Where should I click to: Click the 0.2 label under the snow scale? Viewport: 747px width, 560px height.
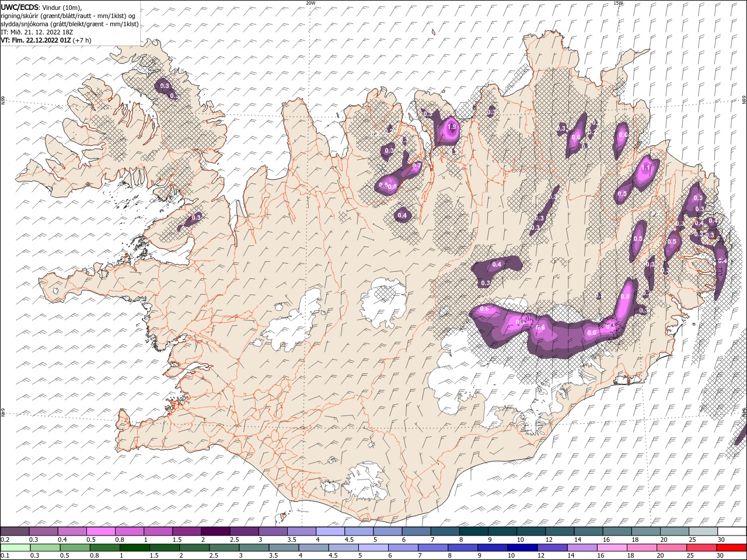[x=5, y=540]
